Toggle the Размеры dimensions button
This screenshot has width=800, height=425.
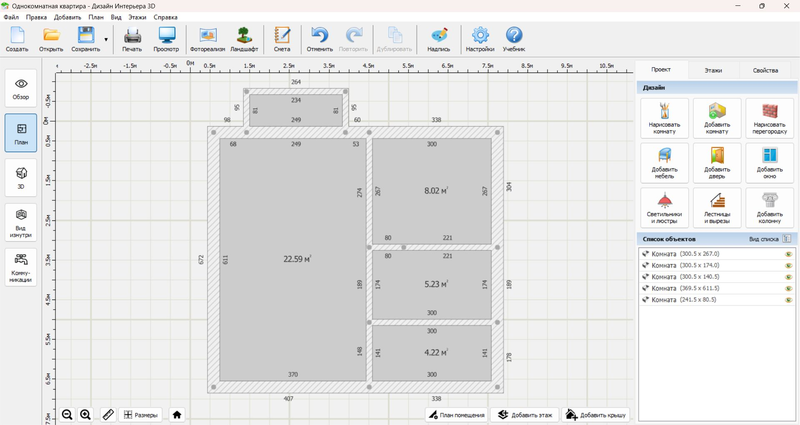(x=140, y=414)
